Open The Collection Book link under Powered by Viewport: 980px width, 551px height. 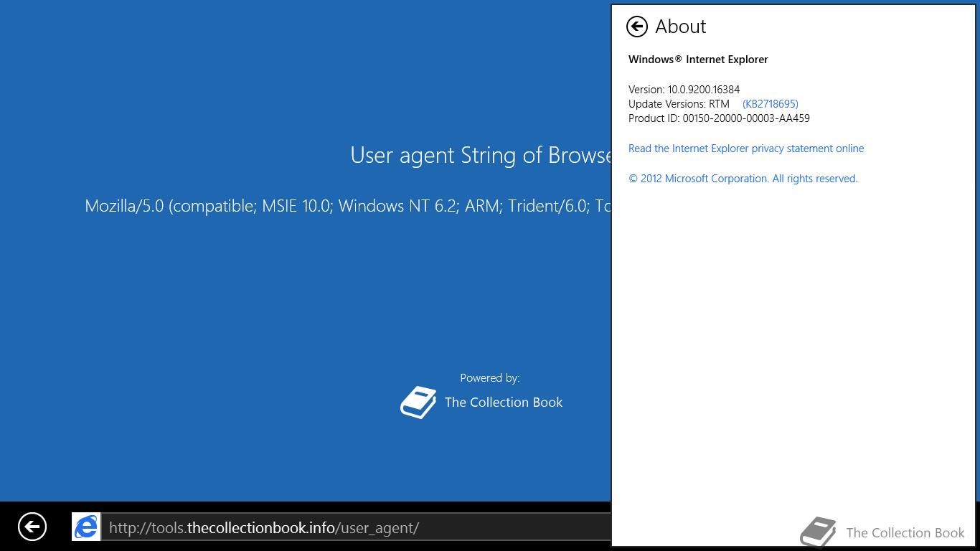pyautogui.click(x=503, y=402)
